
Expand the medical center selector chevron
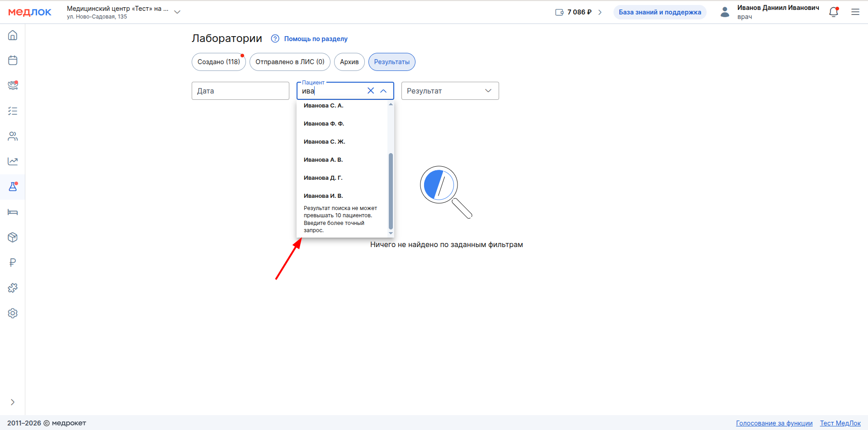pyautogui.click(x=177, y=12)
